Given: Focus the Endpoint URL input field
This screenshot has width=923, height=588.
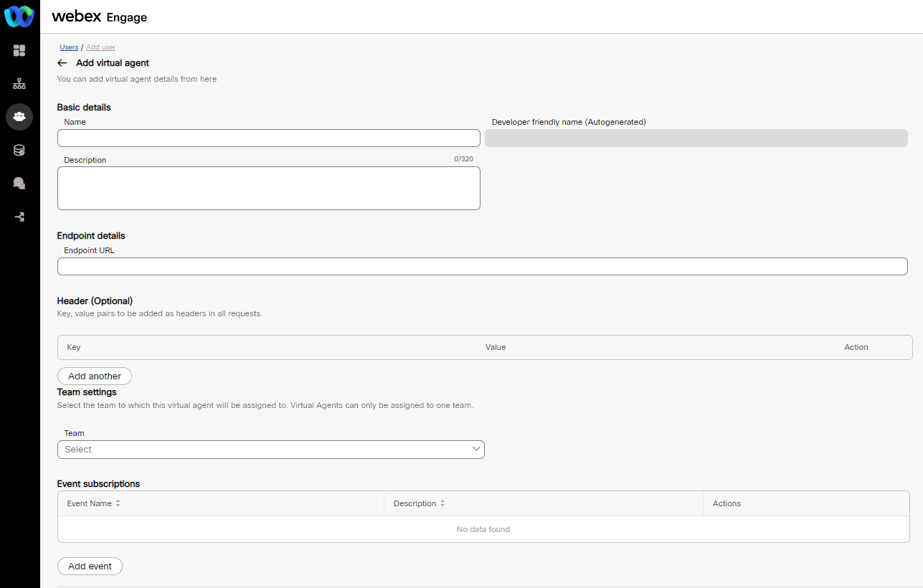Looking at the screenshot, I should [x=483, y=267].
